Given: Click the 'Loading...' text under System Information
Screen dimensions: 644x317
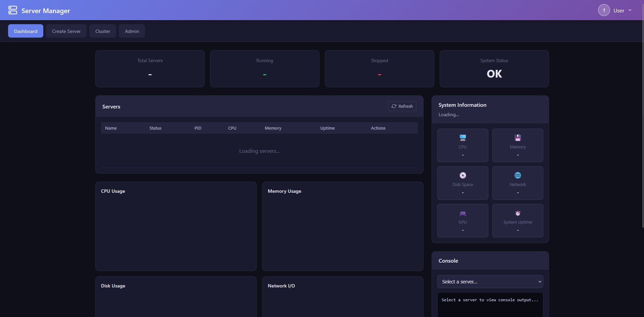Looking at the screenshot, I should coord(449,115).
